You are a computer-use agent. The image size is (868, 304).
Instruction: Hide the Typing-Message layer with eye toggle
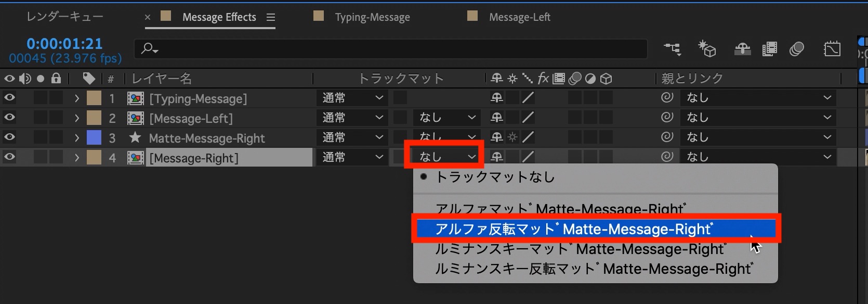pos(9,97)
